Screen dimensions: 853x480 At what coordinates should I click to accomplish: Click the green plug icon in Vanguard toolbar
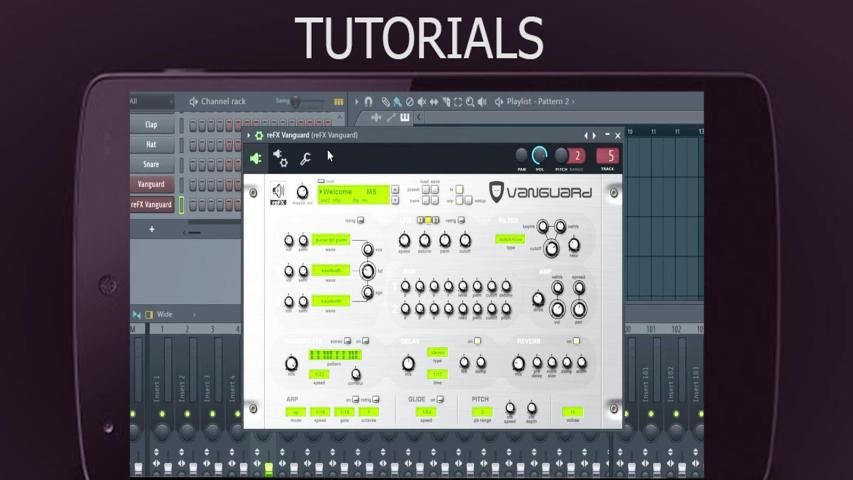[x=256, y=157]
